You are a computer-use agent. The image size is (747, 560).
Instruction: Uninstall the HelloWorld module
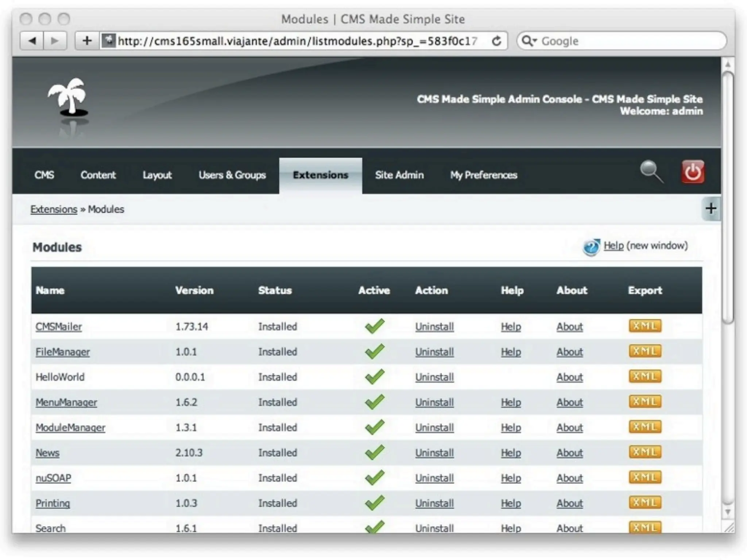(x=434, y=377)
